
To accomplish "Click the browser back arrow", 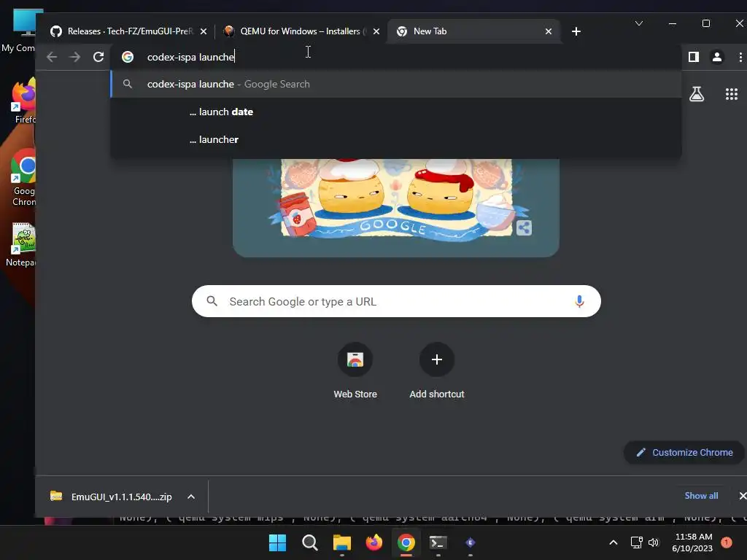I will [x=52, y=57].
